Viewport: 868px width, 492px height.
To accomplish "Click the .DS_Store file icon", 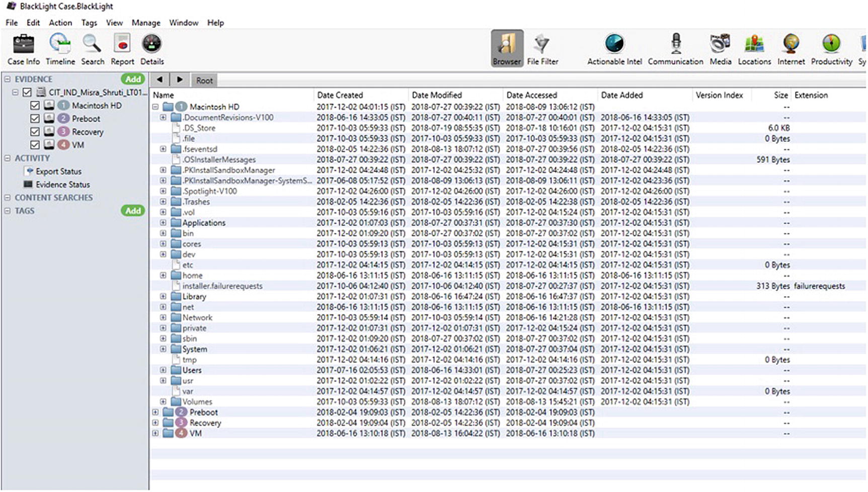I will point(176,128).
